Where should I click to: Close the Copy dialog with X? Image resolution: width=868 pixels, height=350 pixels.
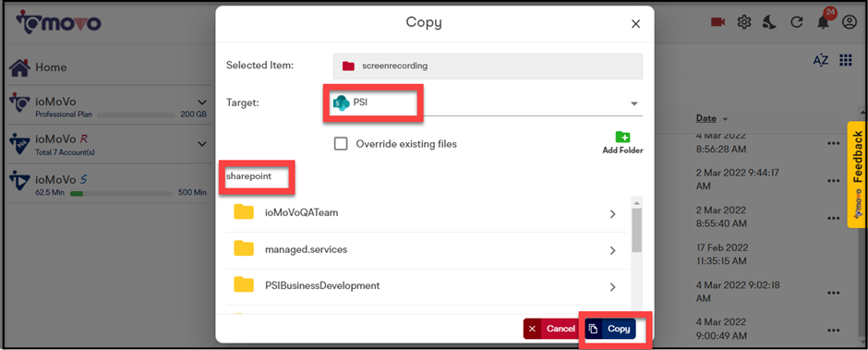[635, 24]
